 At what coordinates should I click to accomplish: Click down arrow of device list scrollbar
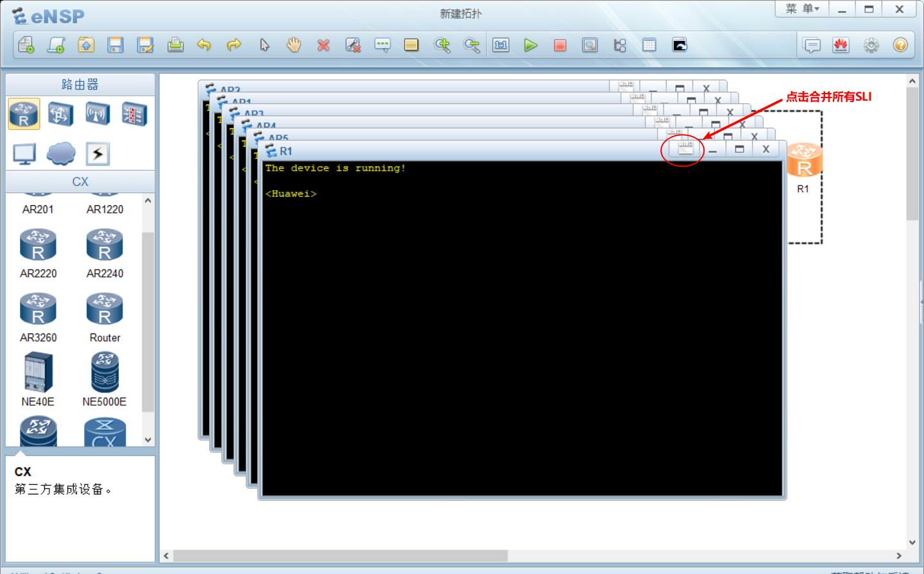148,440
